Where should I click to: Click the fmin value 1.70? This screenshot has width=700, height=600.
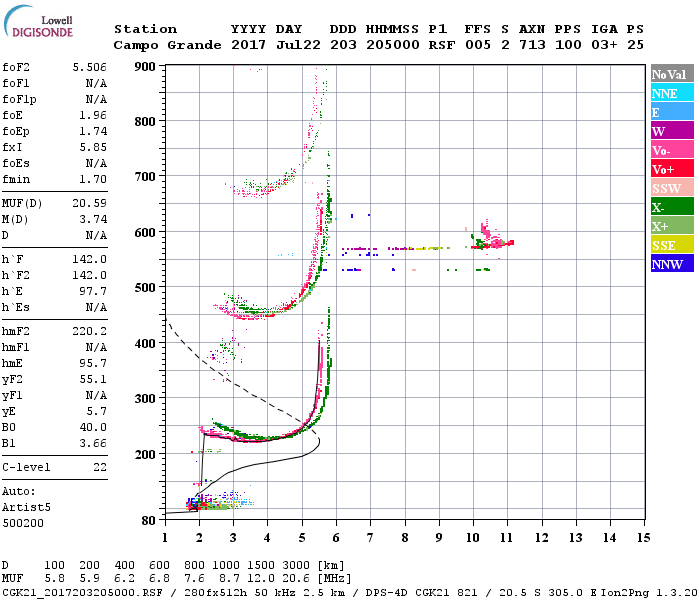(x=93, y=179)
